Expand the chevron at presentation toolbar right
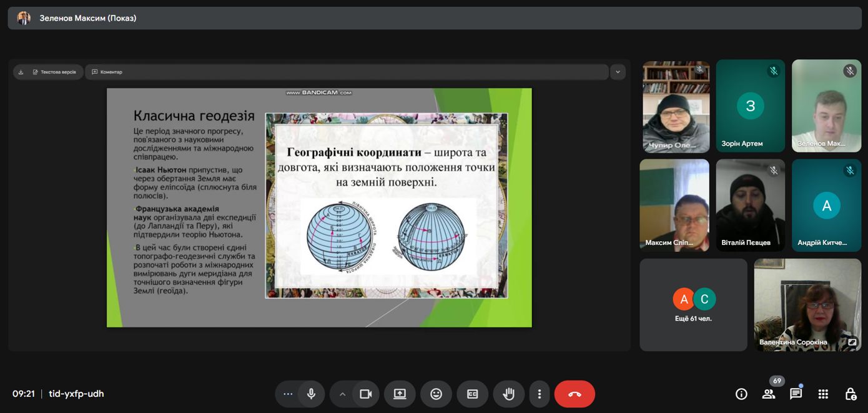Viewport: 868px width, 413px height. click(x=618, y=72)
